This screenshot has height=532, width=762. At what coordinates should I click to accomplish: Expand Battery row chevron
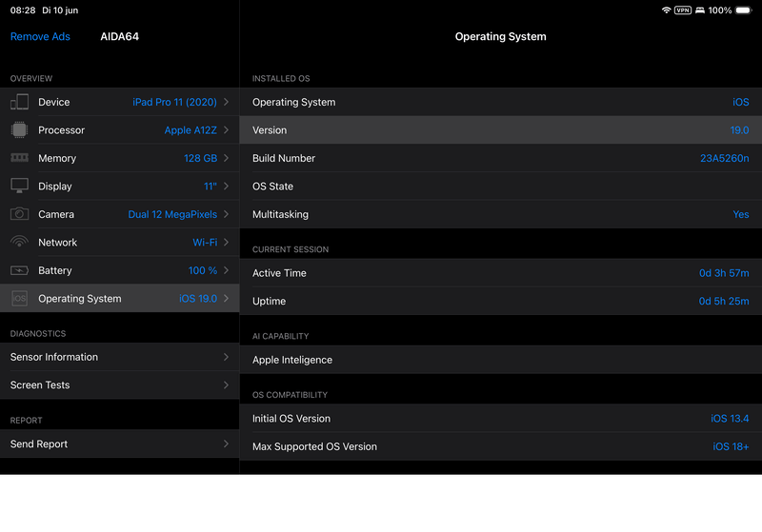click(x=226, y=270)
